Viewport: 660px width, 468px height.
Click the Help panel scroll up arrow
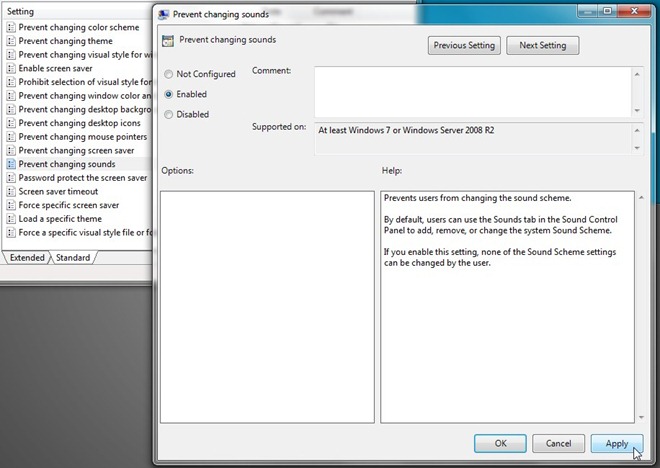(x=641, y=197)
